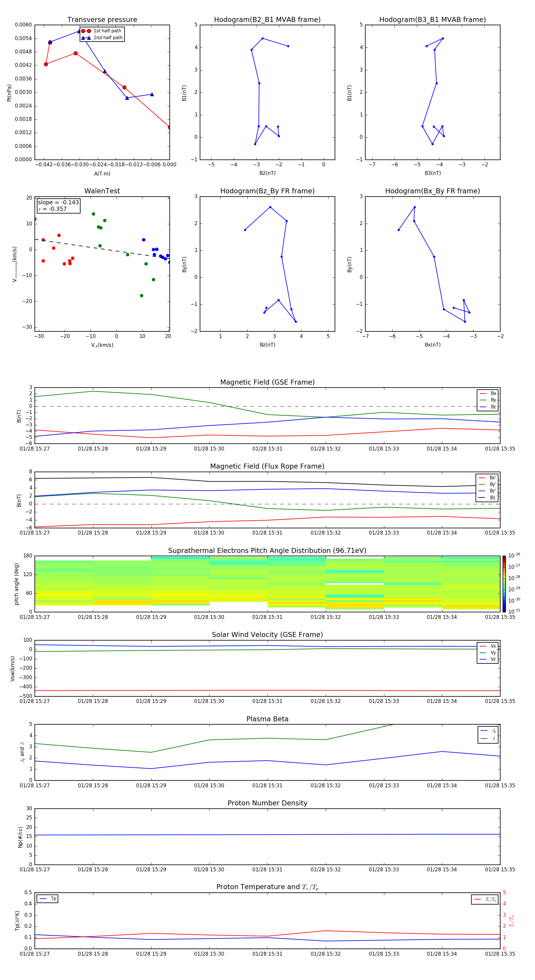Click 'A(T·m)' x-axis label
The image size is (535, 980).
pyautogui.click(x=102, y=174)
